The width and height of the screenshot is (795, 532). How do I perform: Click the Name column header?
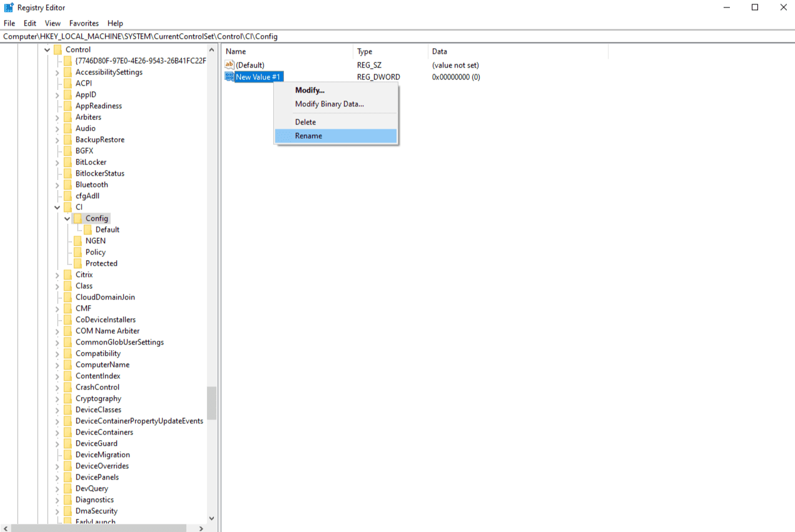pyautogui.click(x=288, y=51)
